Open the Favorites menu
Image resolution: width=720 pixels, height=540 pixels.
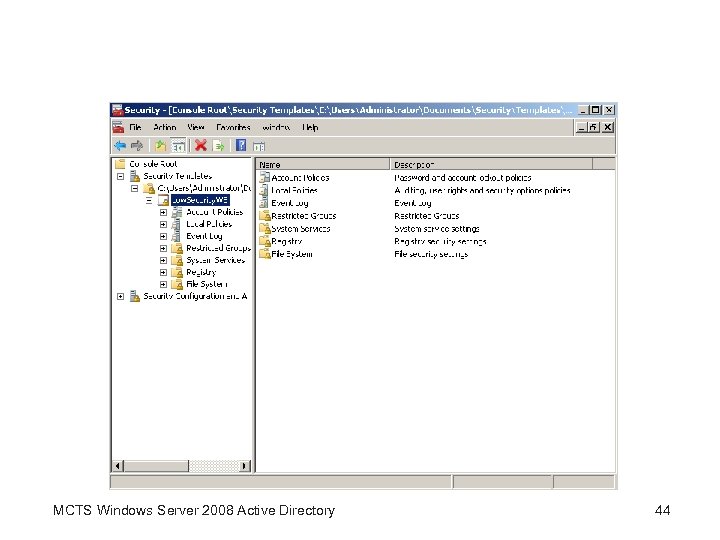tap(233, 127)
